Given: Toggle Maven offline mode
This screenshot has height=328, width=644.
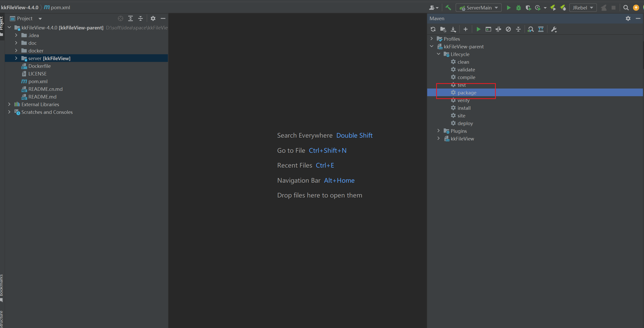Looking at the screenshot, I should coord(498,29).
